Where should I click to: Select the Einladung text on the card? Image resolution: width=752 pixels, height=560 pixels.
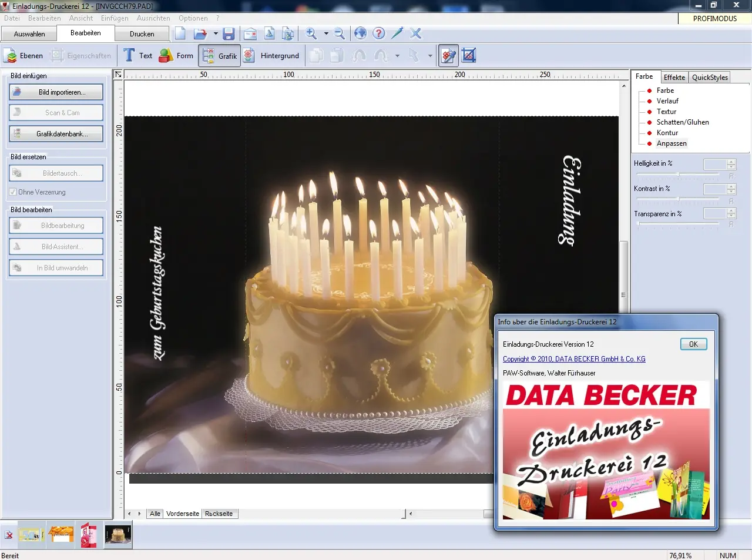pyautogui.click(x=570, y=200)
